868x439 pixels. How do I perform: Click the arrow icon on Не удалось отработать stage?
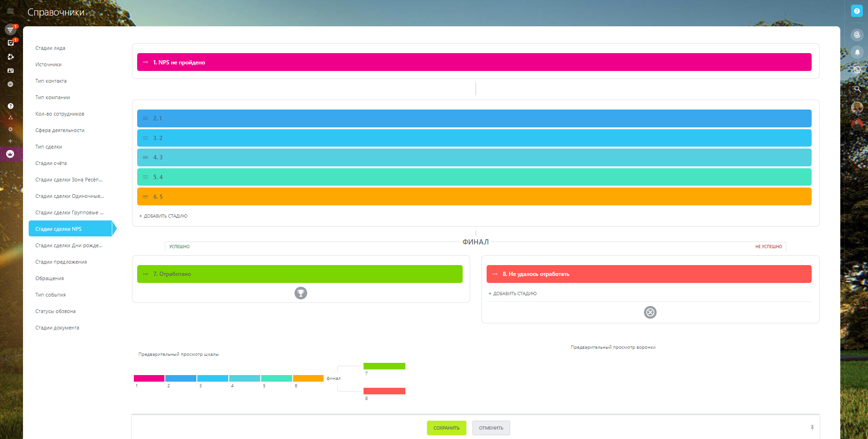coord(495,274)
